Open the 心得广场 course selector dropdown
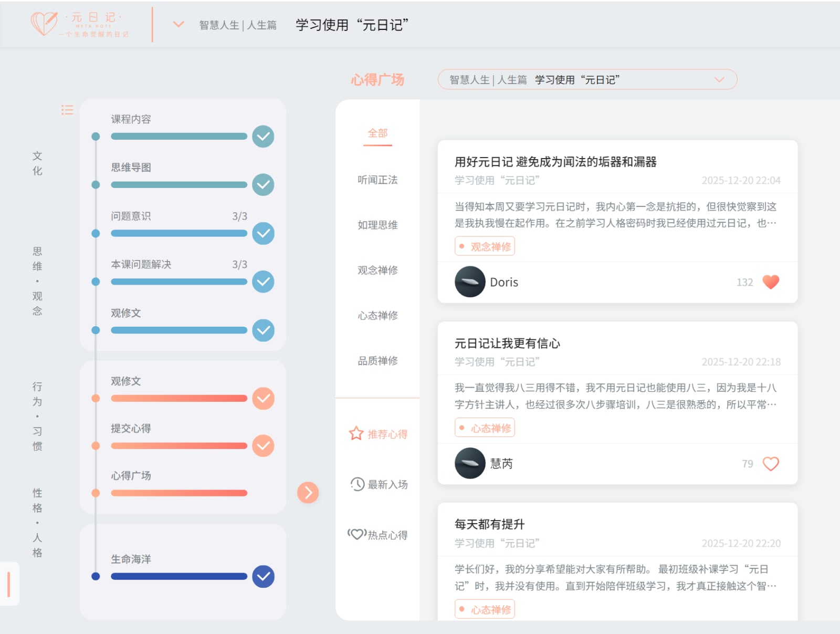The height and width of the screenshot is (634, 840). 587,79
